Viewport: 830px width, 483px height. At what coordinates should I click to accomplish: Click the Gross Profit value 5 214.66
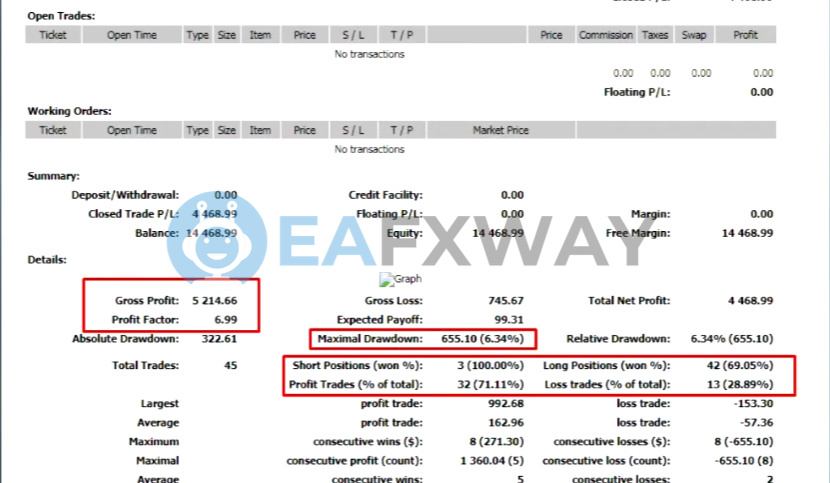[214, 300]
